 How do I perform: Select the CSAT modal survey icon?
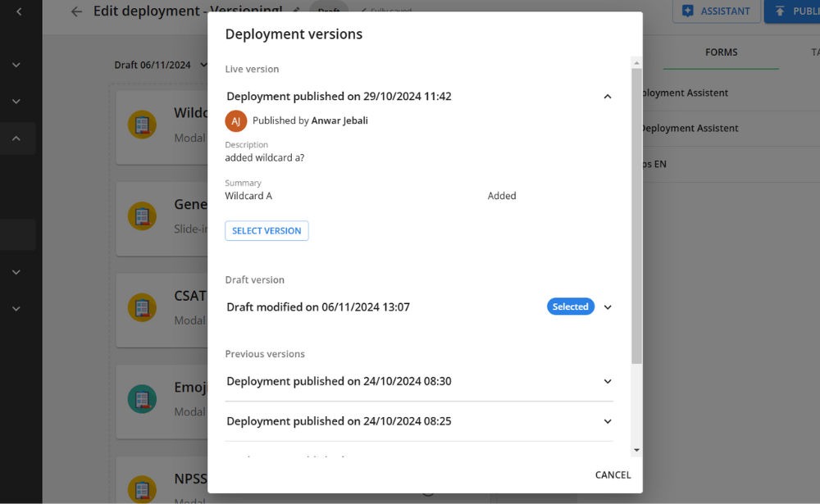pyautogui.click(x=143, y=307)
